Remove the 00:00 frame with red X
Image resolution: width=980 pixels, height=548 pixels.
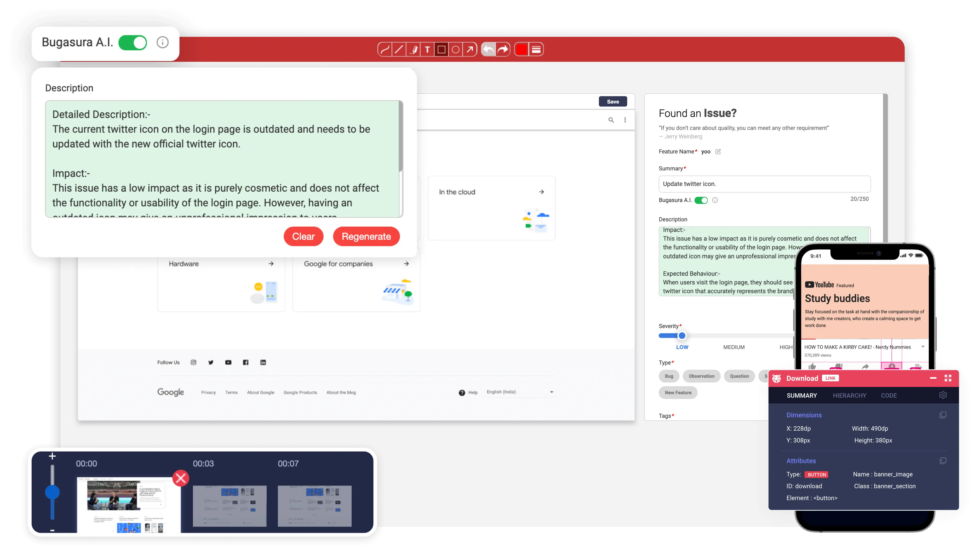click(181, 478)
